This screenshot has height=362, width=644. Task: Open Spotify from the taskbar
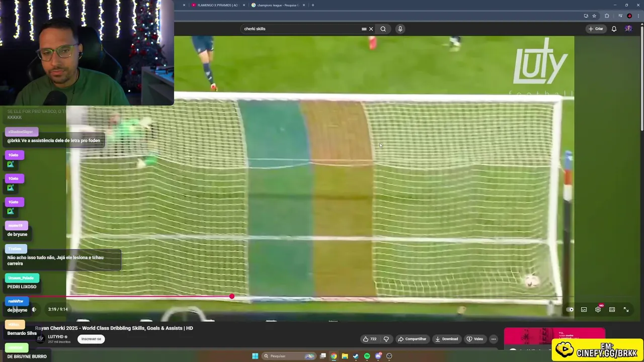pyautogui.click(x=367, y=356)
